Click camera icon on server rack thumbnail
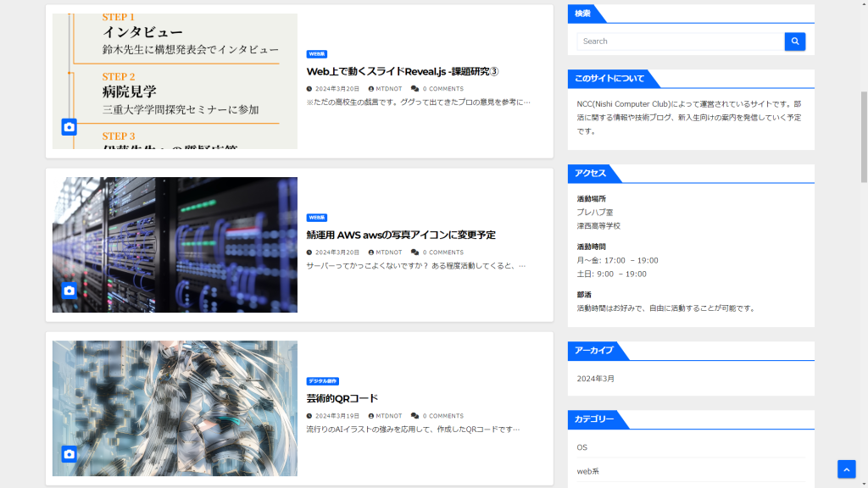Screen dimensions: 868x488 point(70,291)
